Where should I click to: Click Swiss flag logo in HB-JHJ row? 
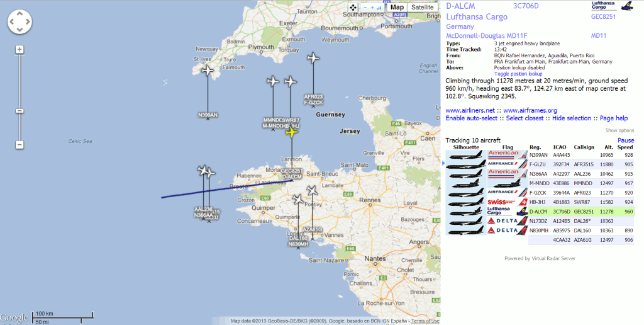pos(508,202)
